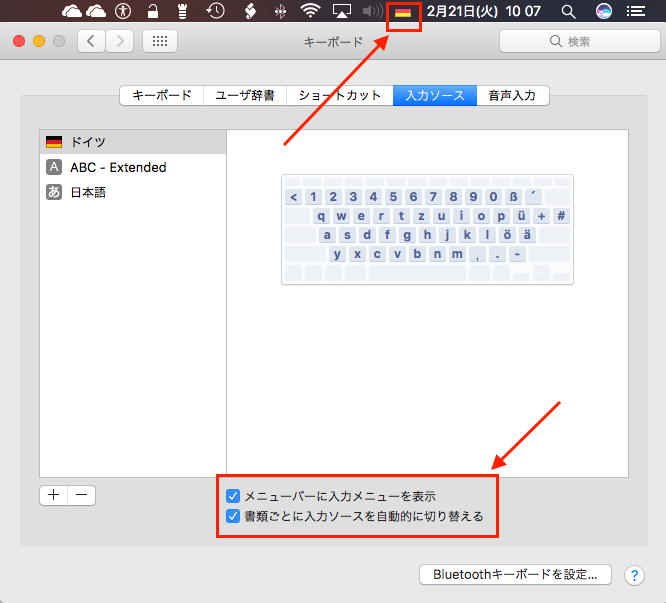
Task: Switch to the キーボード tab
Action: coord(162,95)
